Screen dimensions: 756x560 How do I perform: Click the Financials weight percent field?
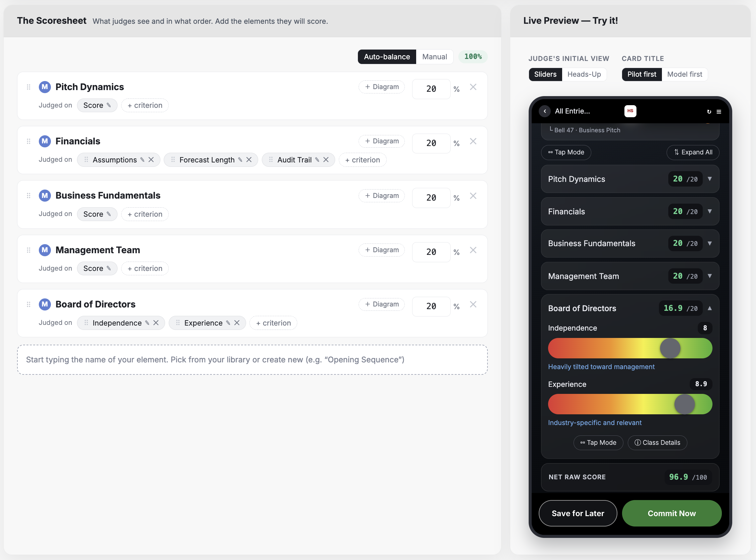[x=431, y=143]
